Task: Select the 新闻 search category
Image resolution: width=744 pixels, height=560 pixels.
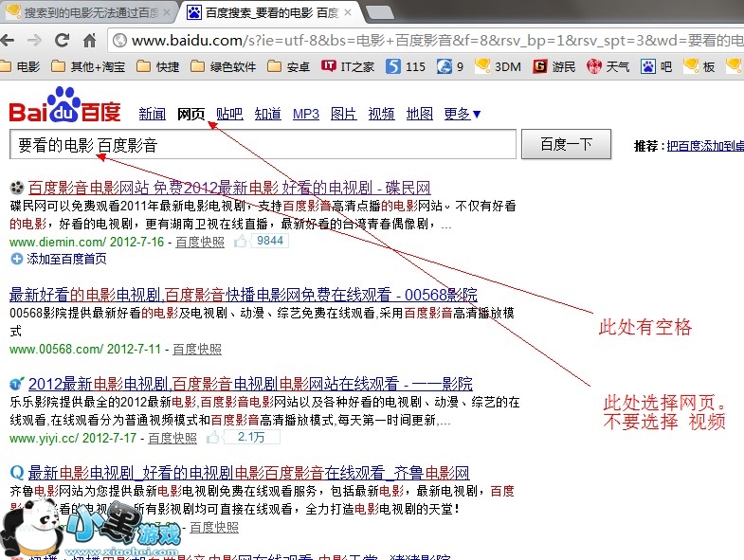Action: tap(153, 114)
